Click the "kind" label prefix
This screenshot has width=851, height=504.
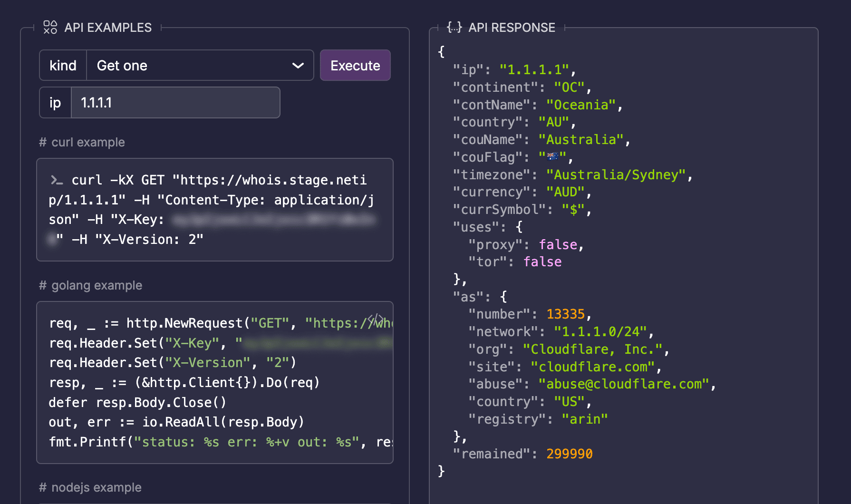point(63,66)
